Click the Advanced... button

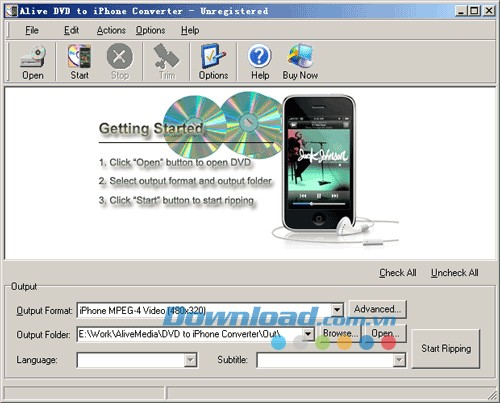tap(377, 309)
